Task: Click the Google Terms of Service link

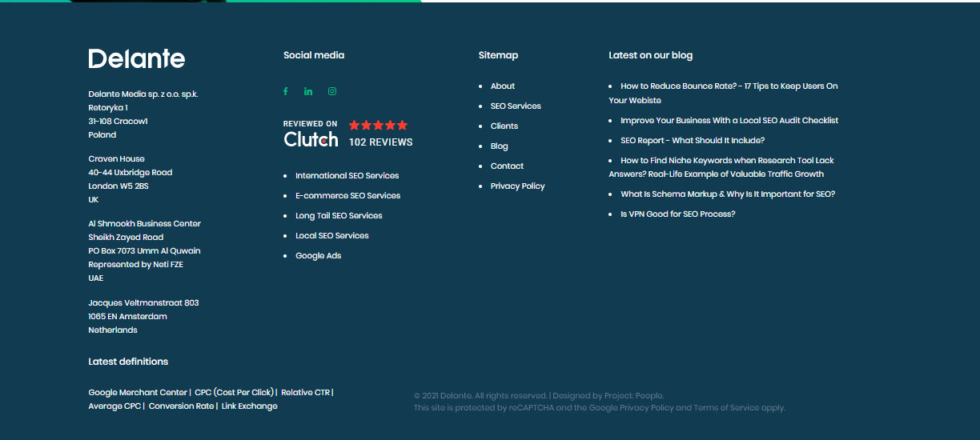Action: (726, 408)
